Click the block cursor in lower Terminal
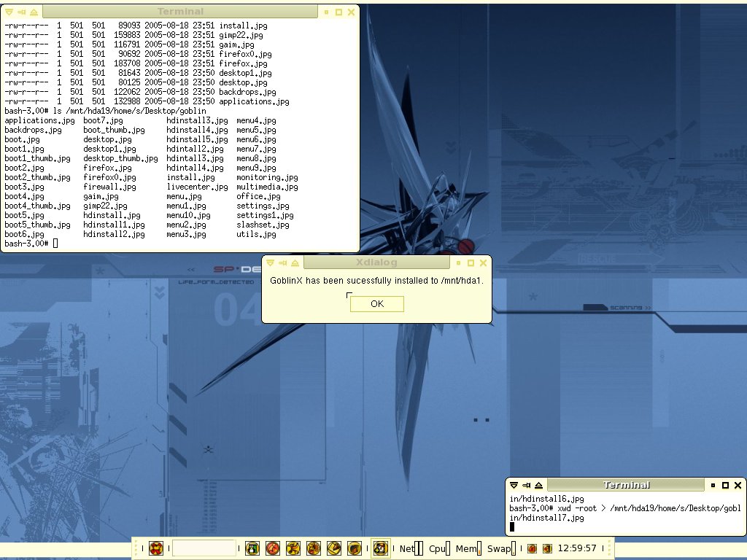The height and width of the screenshot is (560, 747). pos(512,526)
